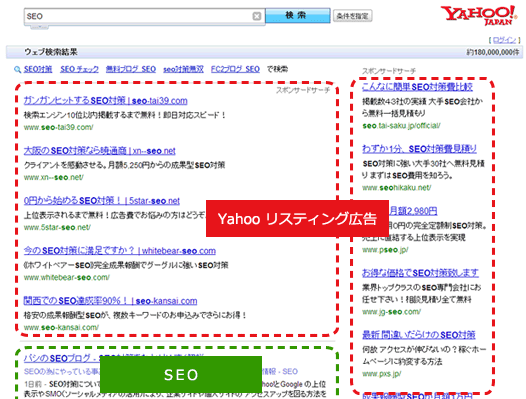Click the Yahoo! Japan logo

479,15
